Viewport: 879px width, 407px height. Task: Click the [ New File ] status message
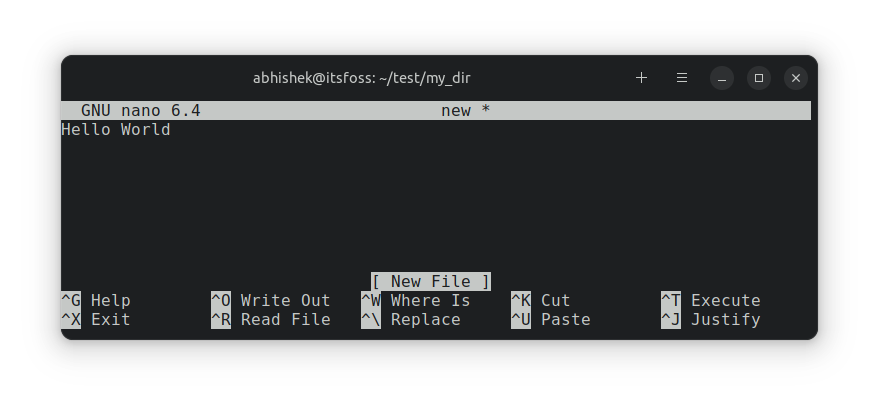coord(431,282)
